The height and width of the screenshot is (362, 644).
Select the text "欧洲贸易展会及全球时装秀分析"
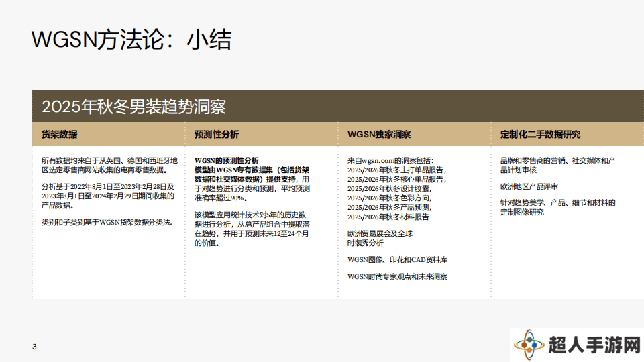point(380,239)
